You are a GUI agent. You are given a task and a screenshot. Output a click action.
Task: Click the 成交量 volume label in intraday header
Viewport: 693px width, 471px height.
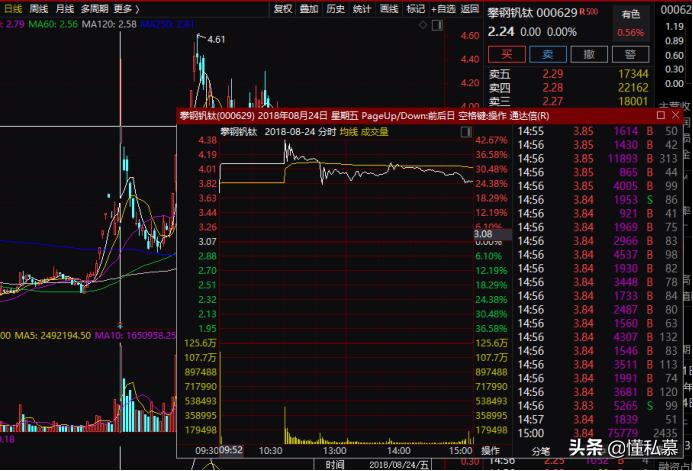(x=374, y=132)
